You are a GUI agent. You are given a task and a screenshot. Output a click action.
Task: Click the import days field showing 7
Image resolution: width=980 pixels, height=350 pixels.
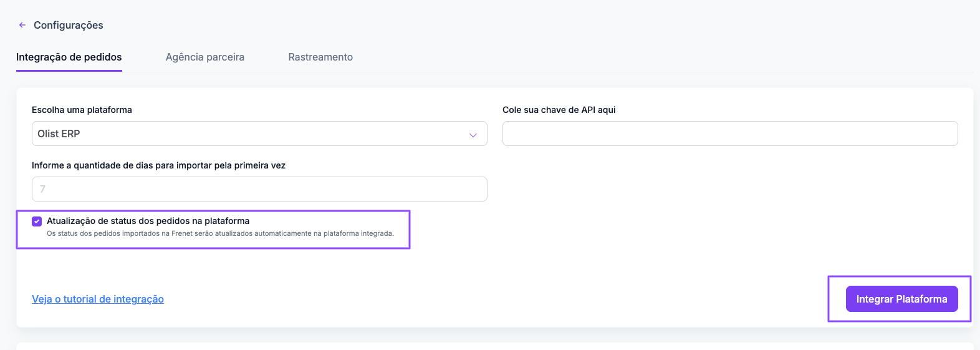259,189
